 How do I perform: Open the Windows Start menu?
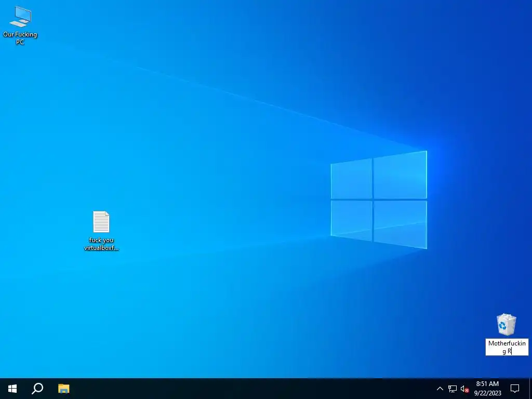[12, 389]
